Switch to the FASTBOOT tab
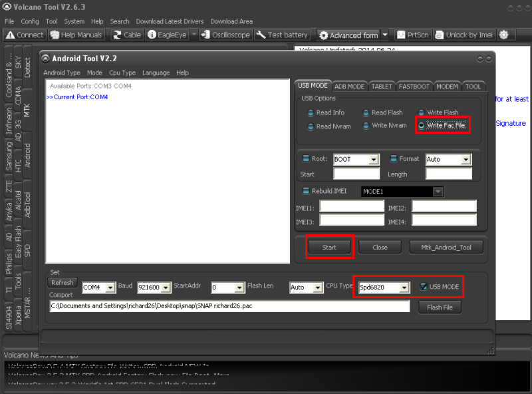 point(414,87)
